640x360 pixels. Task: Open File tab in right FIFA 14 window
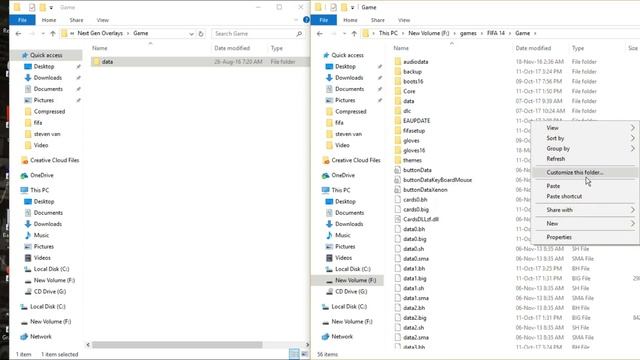click(324, 20)
